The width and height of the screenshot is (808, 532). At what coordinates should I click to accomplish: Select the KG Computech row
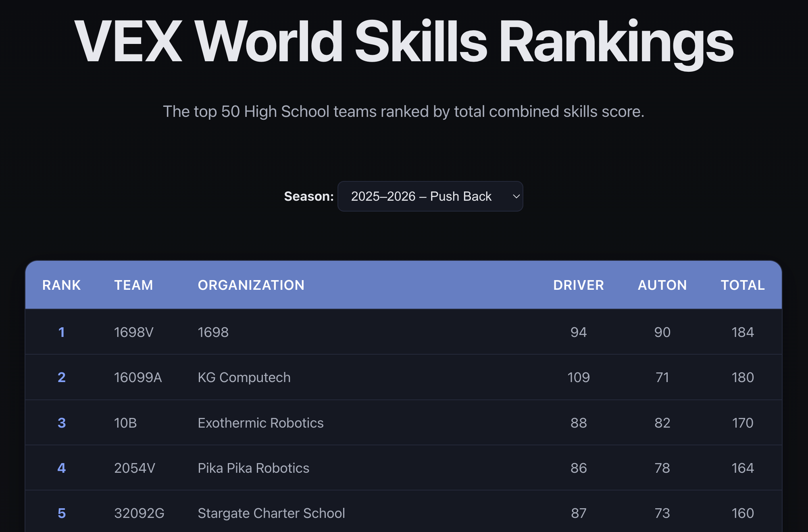click(403, 378)
